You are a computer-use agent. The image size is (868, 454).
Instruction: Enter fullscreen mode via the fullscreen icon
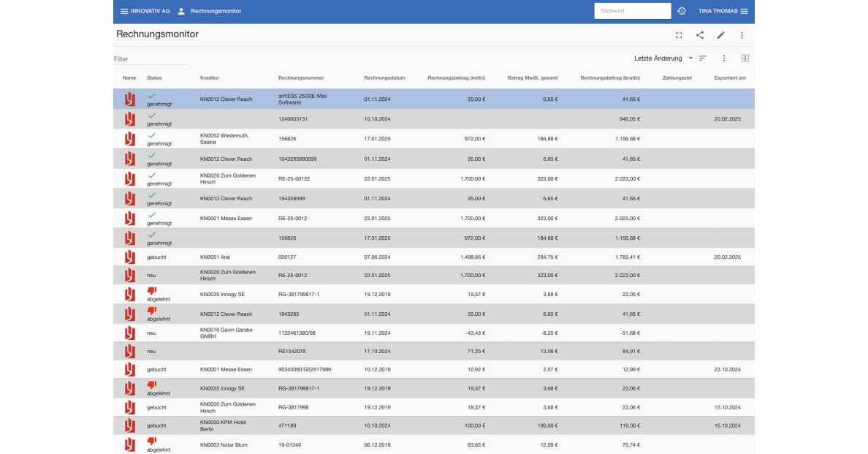tap(679, 35)
